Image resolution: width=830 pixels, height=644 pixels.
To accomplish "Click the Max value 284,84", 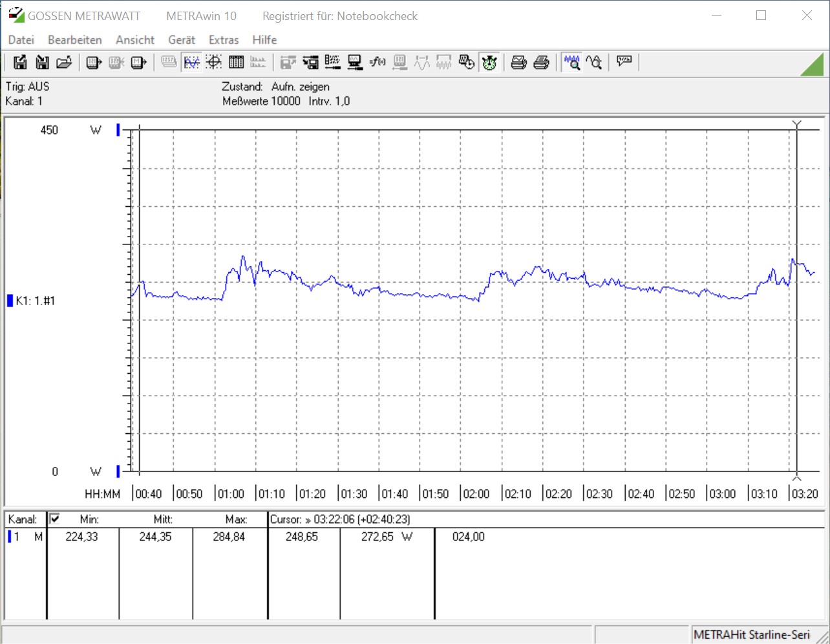I will point(229,537).
